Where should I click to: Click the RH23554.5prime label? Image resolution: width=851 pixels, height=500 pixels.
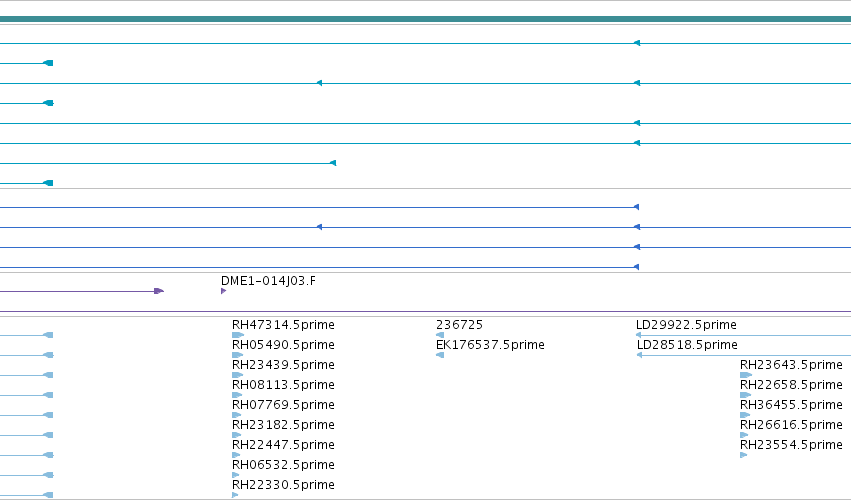click(x=791, y=445)
